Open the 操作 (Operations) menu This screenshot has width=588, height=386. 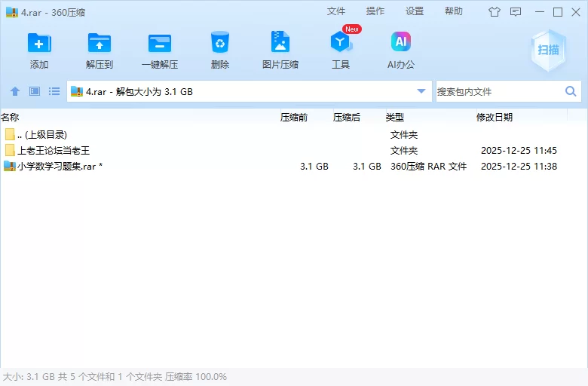tap(375, 11)
